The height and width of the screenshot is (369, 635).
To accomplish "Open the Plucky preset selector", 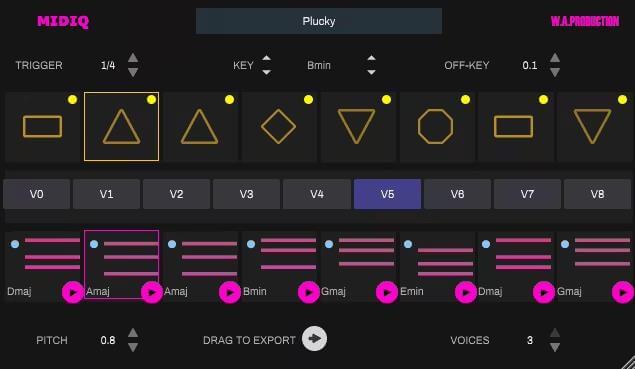I will (x=319, y=21).
